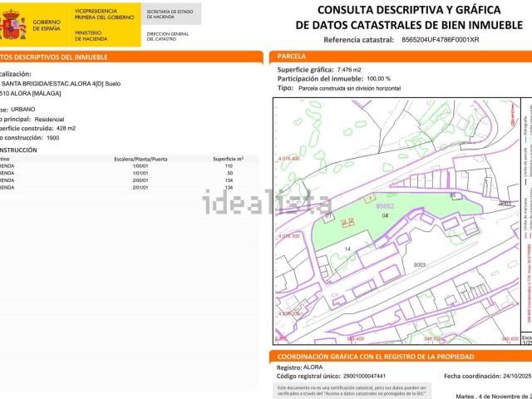Click 'DE DATOS CATASTRALES DE BIEN INMUEBLE' line
Image resolution: width=532 pixels, height=399 pixels.
coord(409,25)
